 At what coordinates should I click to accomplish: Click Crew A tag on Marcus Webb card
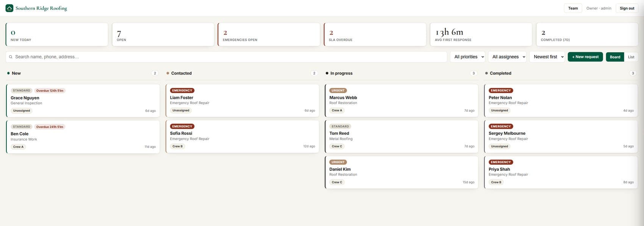[x=337, y=111]
